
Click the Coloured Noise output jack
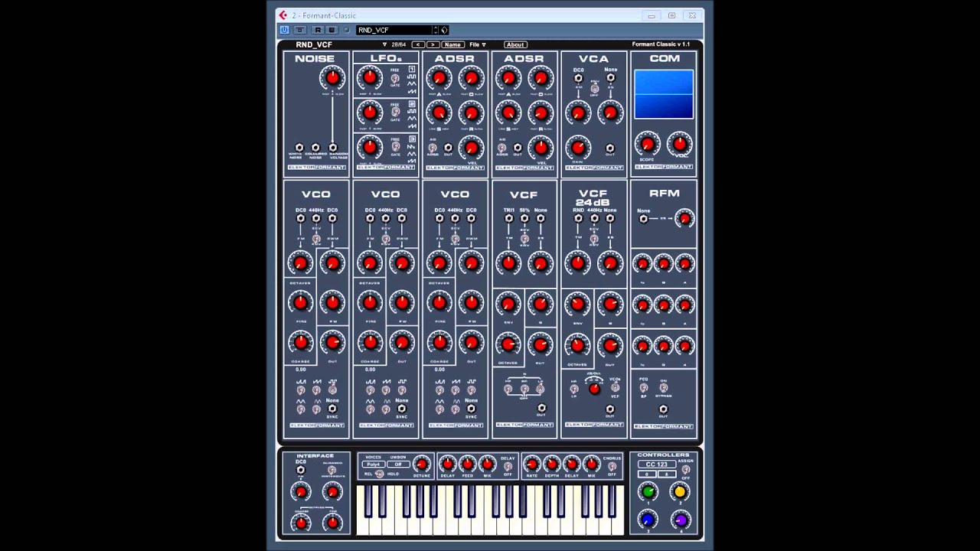point(315,148)
